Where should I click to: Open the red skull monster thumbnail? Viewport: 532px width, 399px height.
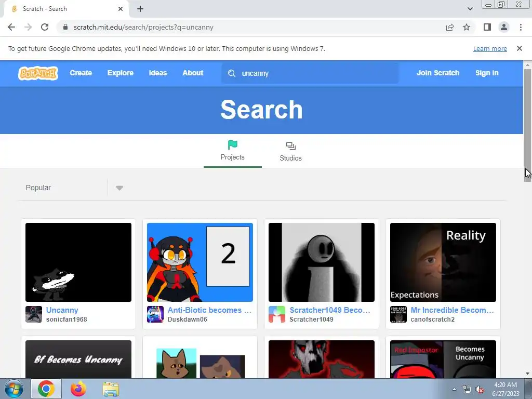click(x=321, y=360)
